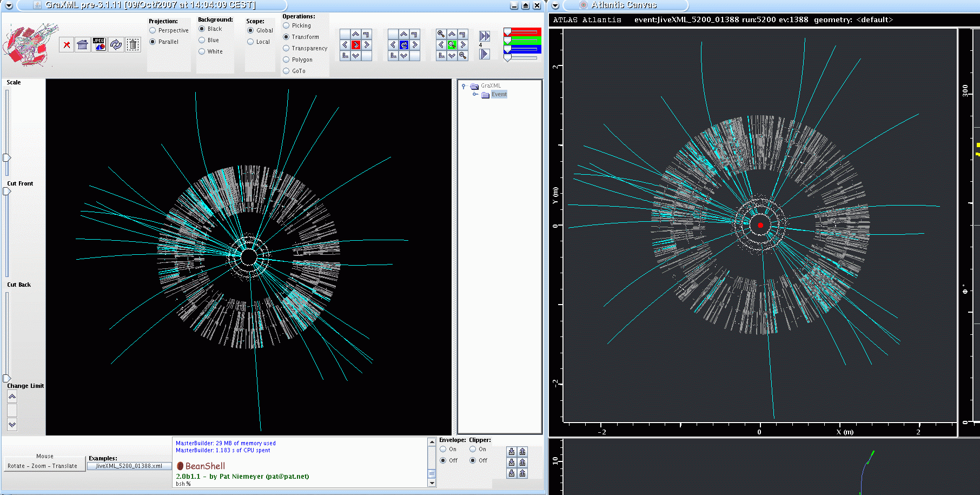
Task: Click the fast-forward double arrow icon
Action: point(485,36)
